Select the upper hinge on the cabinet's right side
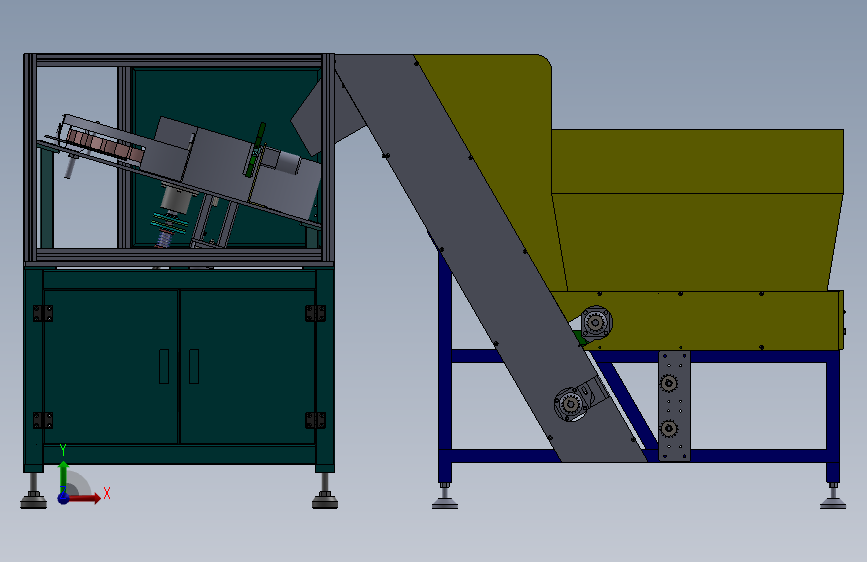This screenshot has width=867, height=562. pyautogui.click(x=315, y=313)
